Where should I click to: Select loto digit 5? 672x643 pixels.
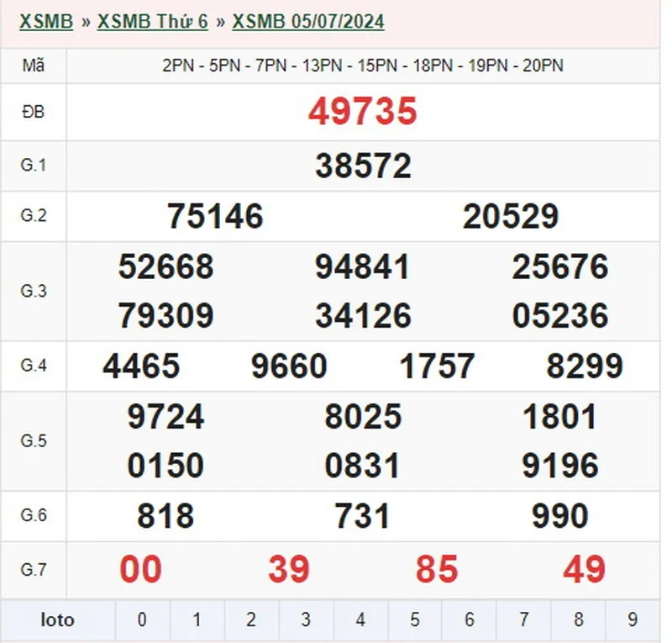pyautogui.click(x=415, y=620)
